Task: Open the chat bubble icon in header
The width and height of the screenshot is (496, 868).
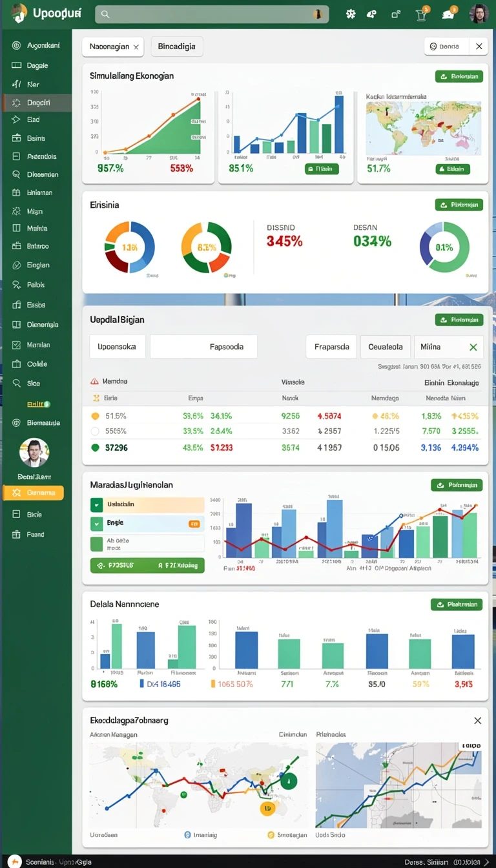Action: coord(448,14)
